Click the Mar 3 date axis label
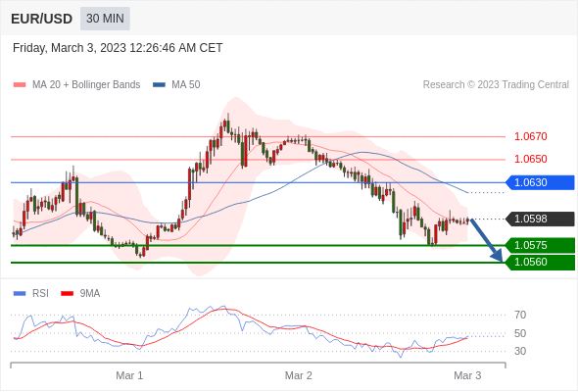Screen dimensions: 578x392 coord(467,375)
